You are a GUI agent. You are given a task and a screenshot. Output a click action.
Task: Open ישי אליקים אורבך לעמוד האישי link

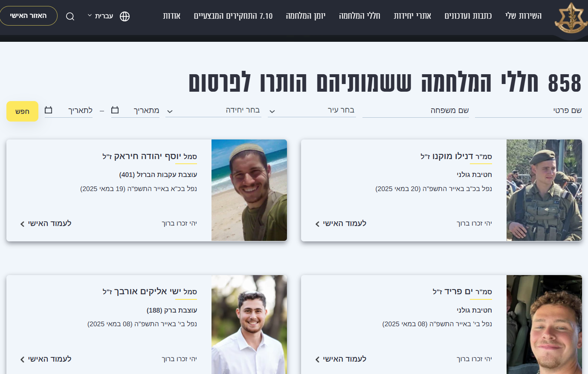[x=46, y=359]
